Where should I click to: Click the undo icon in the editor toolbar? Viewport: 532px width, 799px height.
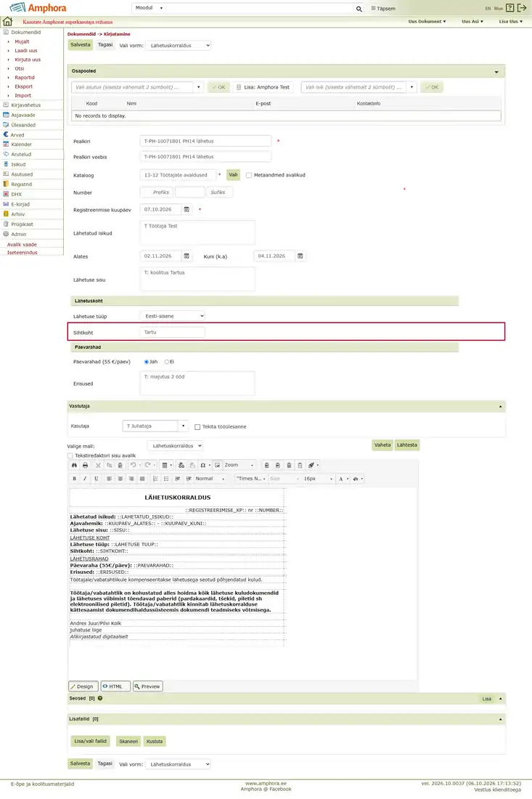(x=133, y=465)
